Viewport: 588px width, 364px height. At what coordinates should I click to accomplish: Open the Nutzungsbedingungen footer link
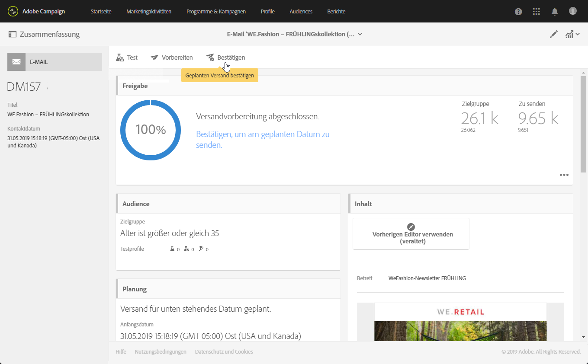coord(161,352)
